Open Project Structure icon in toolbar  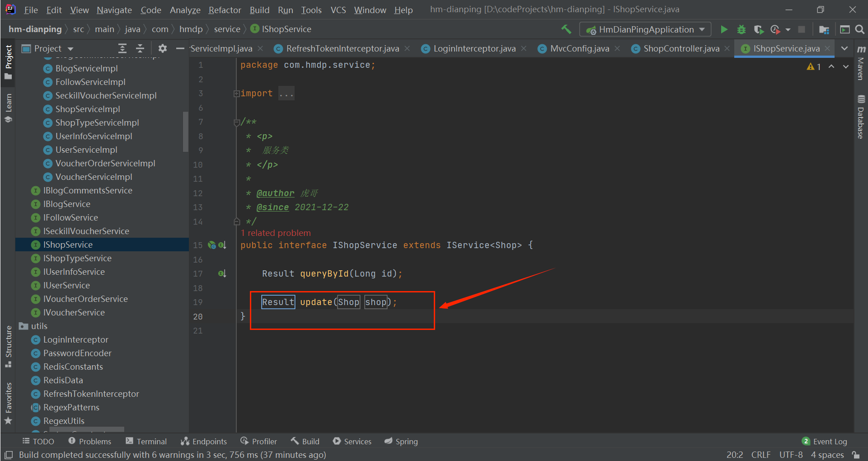coord(824,29)
